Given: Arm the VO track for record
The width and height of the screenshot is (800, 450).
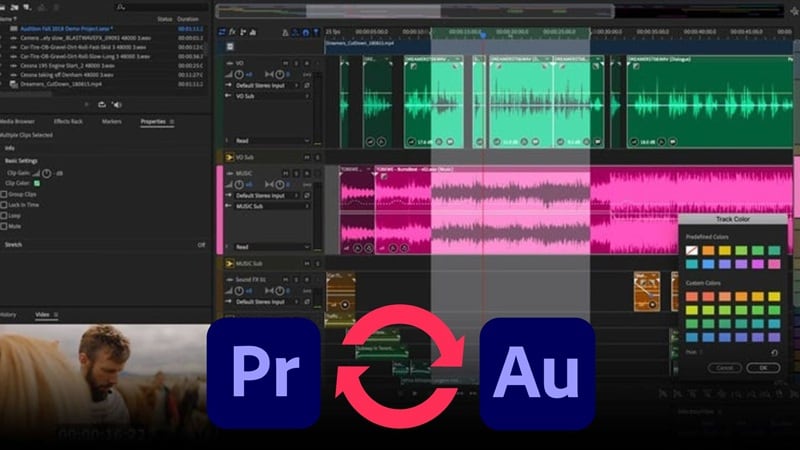Looking at the screenshot, I should [307, 63].
